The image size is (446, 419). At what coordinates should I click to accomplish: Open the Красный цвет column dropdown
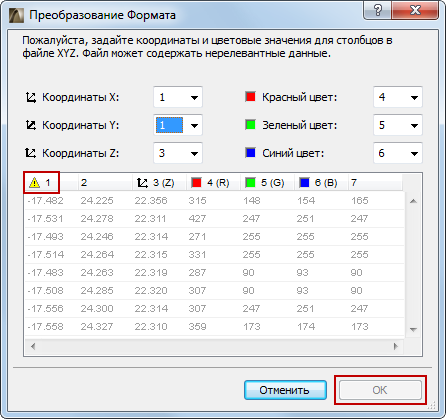pos(398,97)
